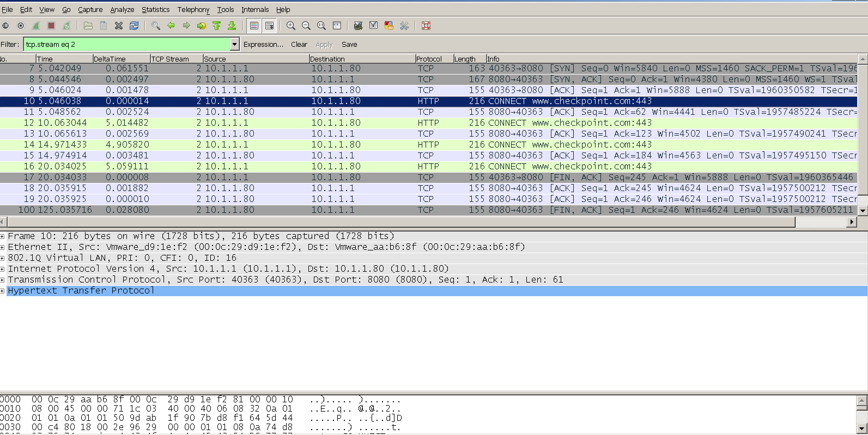Expand the Ethernet II section
Viewport: 868px width, 435px height.
point(3,247)
